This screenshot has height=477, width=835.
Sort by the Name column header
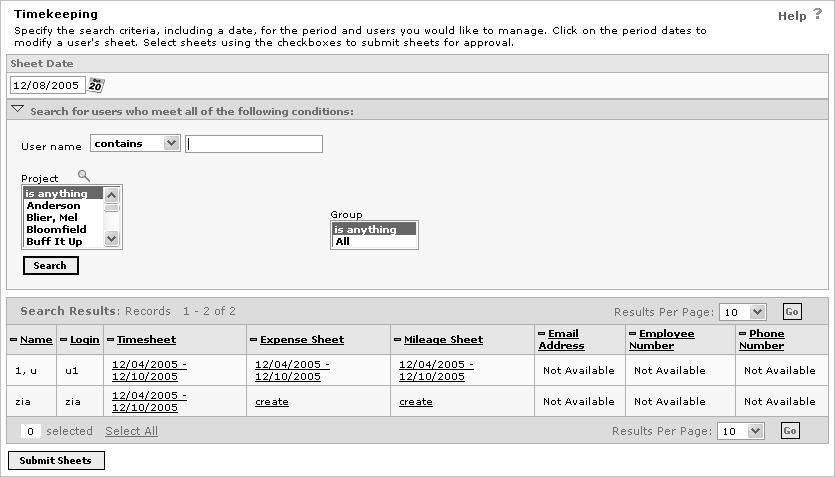tap(36, 340)
